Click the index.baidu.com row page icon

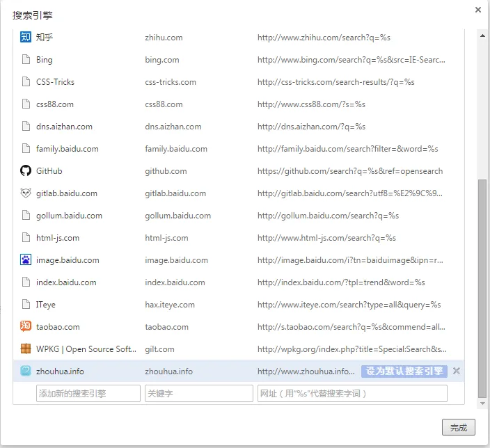tap(26, 282)
